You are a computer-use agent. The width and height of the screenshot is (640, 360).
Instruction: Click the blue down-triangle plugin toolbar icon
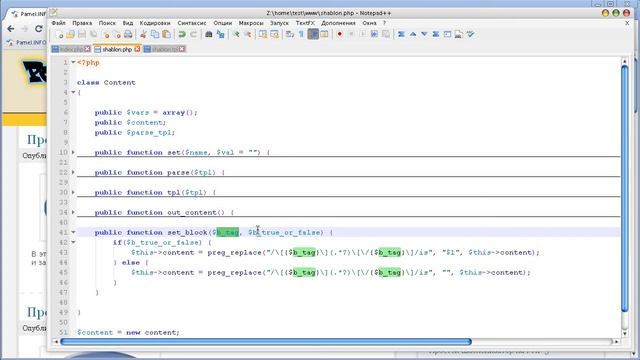424,34
